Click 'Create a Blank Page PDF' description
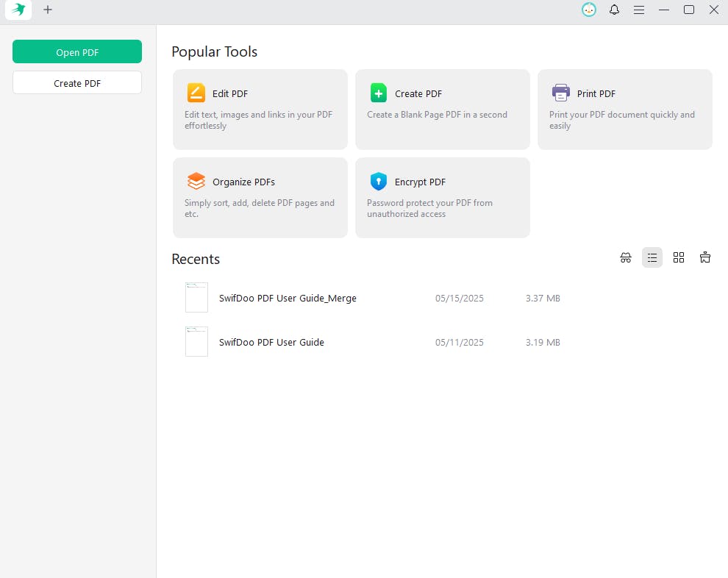 coord(437,115)
